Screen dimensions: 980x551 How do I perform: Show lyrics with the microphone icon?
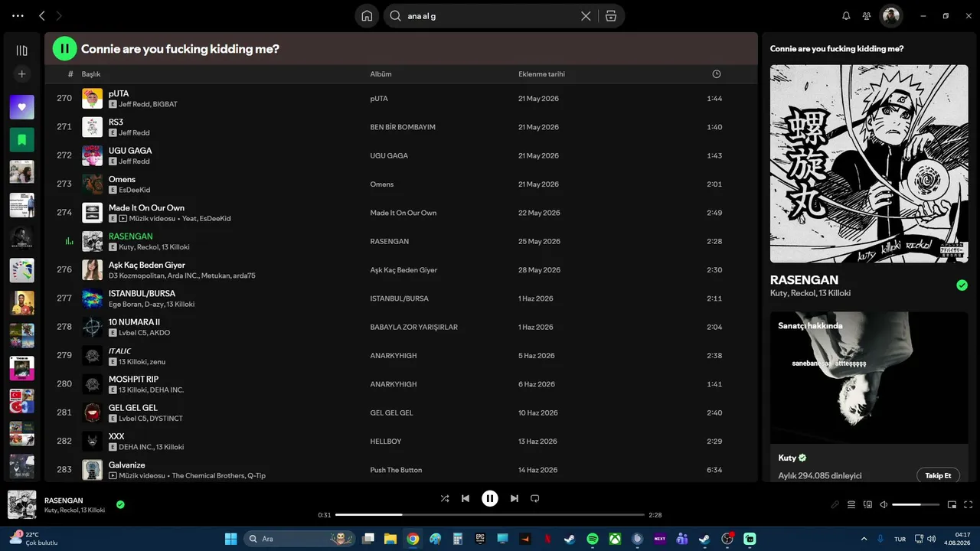click(x=835, y=504)
